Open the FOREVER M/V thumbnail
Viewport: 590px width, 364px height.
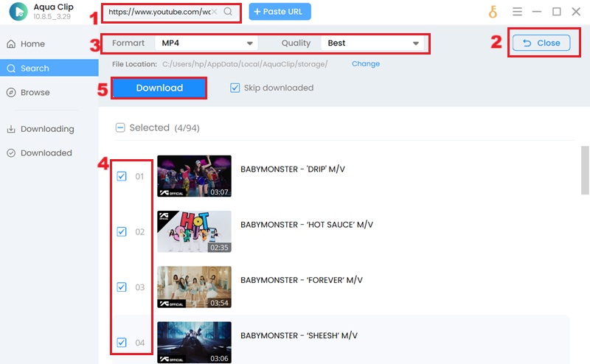194,287
